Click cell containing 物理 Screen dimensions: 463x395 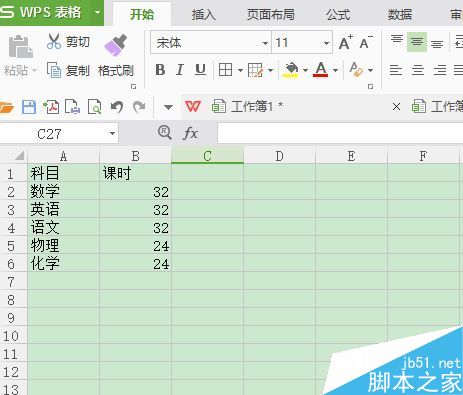pyautogui.click(x=63, y=246)
